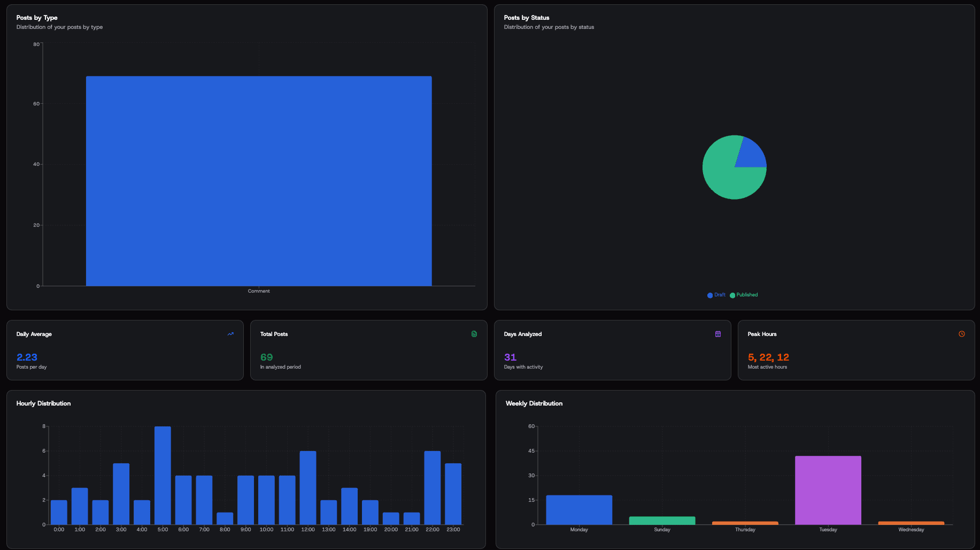Click the 10:00 hourly bar
980x550 pixels.
coord(266,500)
